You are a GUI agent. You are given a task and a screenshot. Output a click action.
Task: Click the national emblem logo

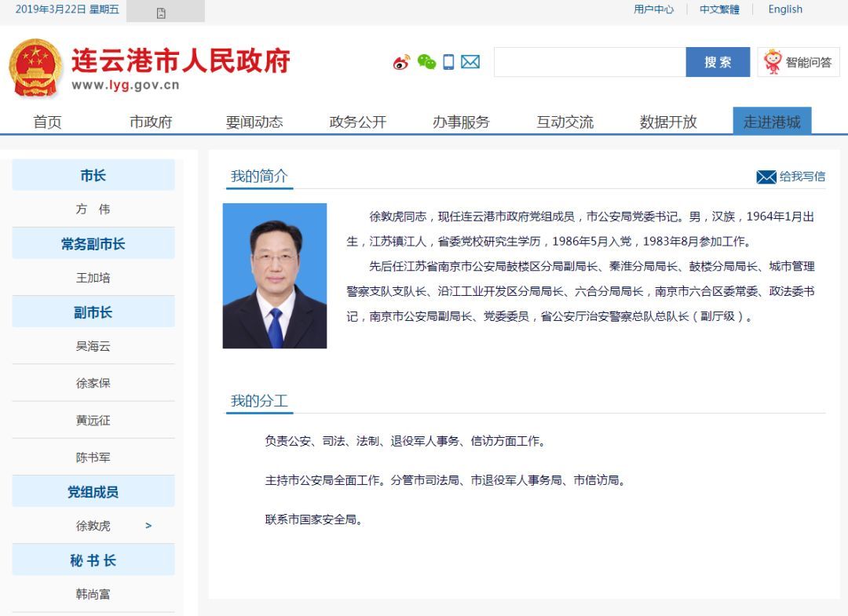pyautogui.click(x=35, y=67)
